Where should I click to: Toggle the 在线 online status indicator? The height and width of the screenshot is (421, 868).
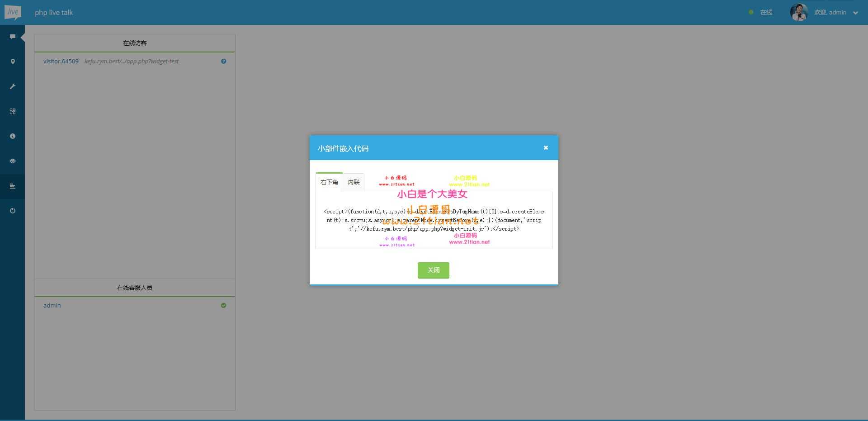click(761, 12)
